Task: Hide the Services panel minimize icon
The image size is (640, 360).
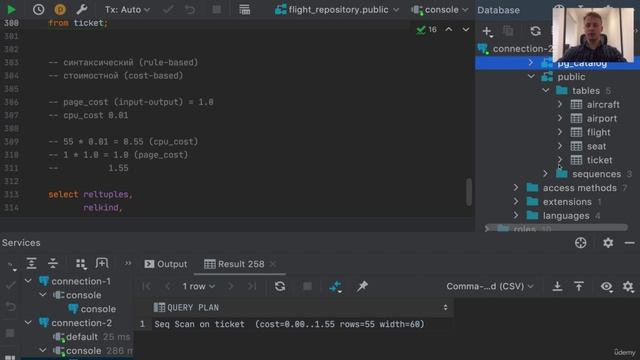Action: pos(629,243)
